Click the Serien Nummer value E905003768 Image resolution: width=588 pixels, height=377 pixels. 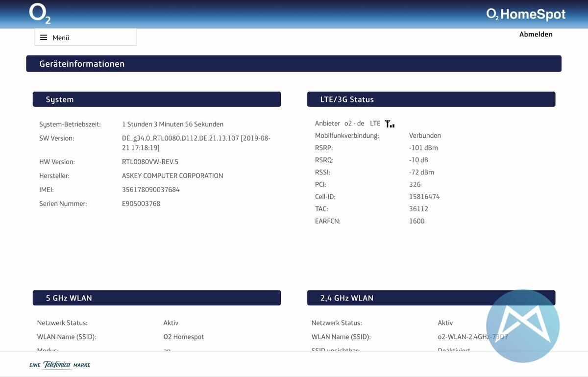[x=141, y=203]
